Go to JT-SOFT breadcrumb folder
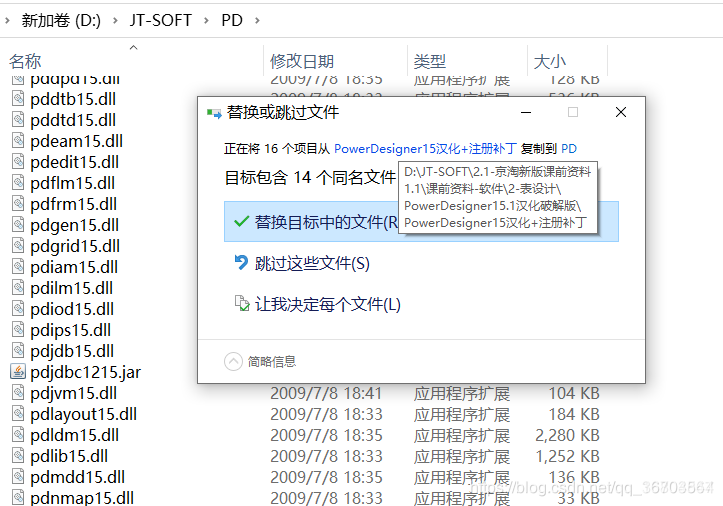Viewport: 723px width, 506px height. (x=160, y=20)
